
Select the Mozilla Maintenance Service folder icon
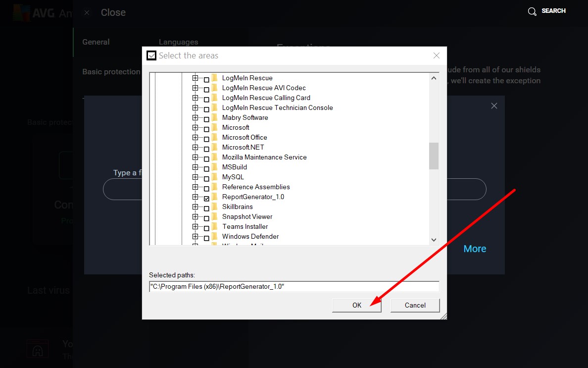click(x=214, y=157)
